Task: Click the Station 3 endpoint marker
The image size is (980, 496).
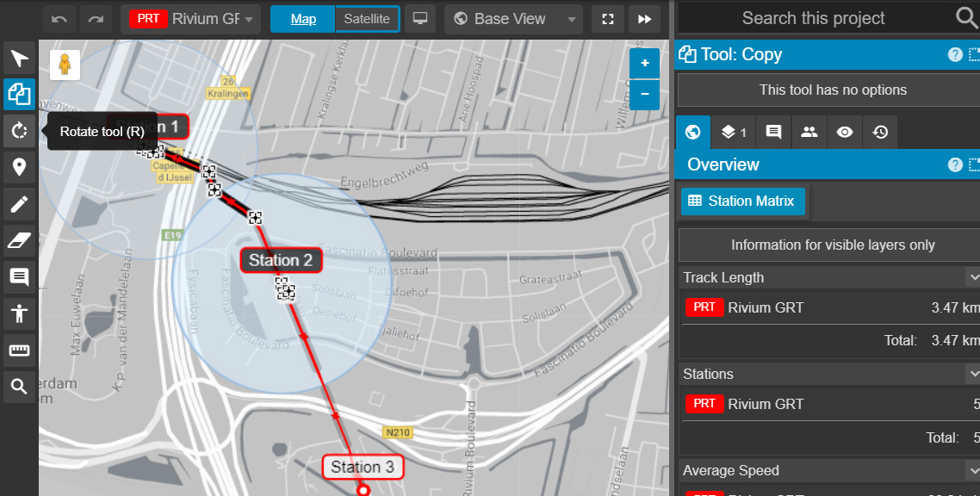Action: 363,490
